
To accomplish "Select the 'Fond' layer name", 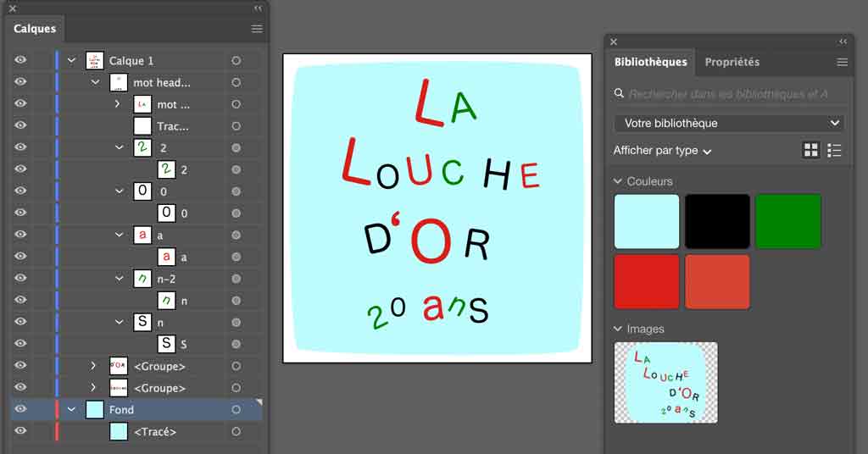I will pos(121,410).
